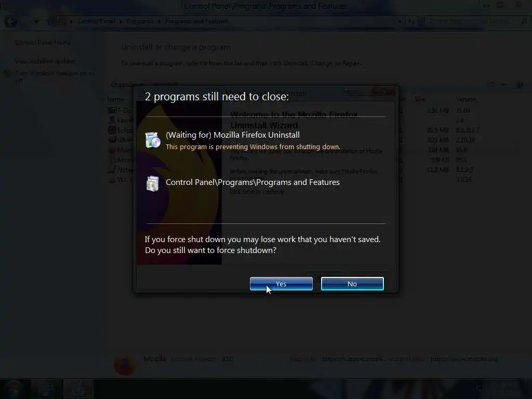
Task: Click version cell '3.0.16'
Action: coord(464,180)
